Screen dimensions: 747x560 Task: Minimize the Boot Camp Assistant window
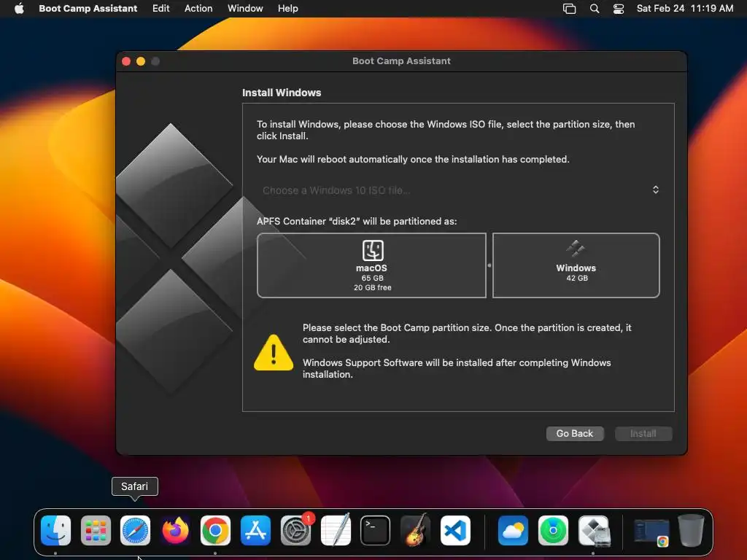coord(141,61)
